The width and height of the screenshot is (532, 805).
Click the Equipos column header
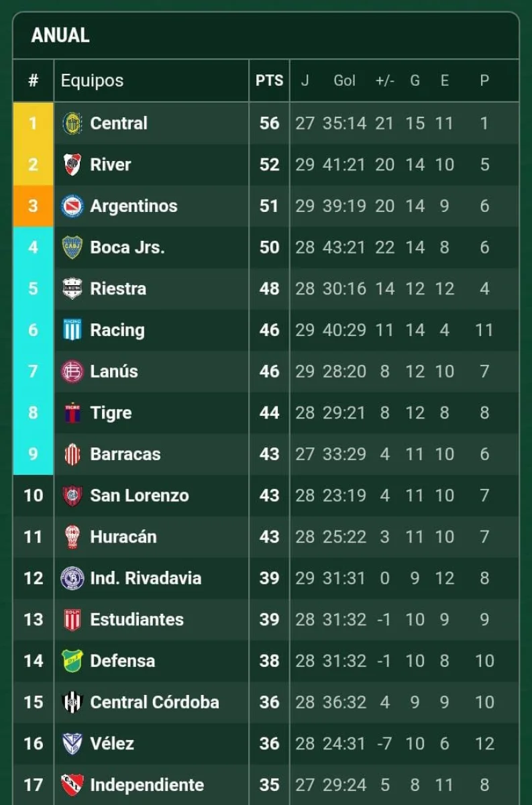(x=92, y=80)
